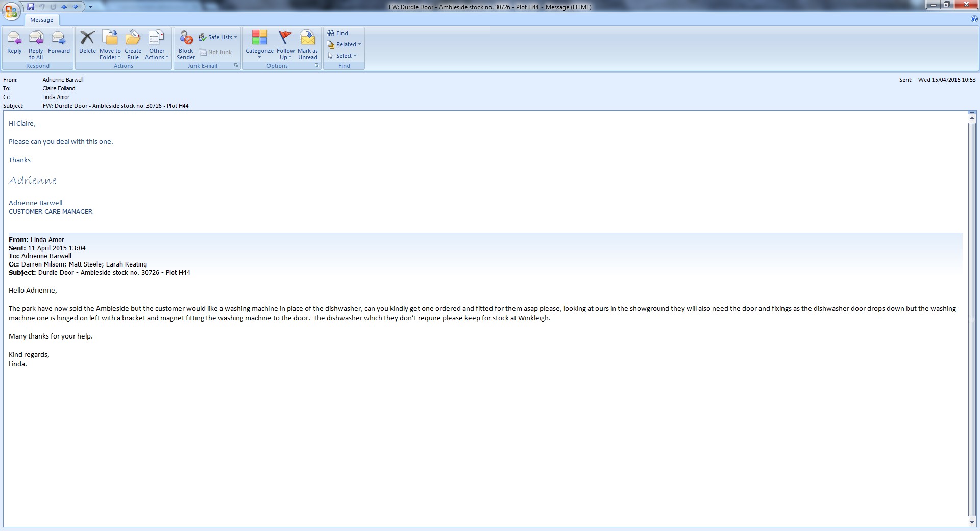The height and width of the screenshot is (531, 980).
Task: Open the Customize Quick Access Toolbar dropdown
Action: point(90,7)
